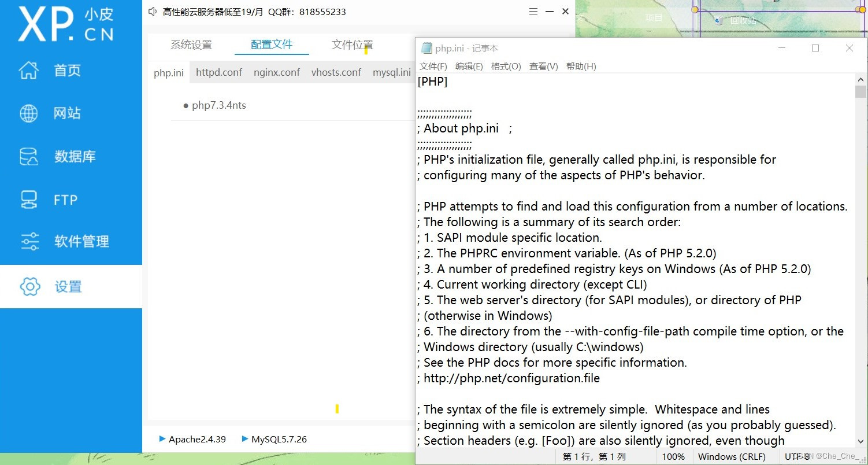Open the php7.3.4nts config entry
The width and height of the screenshot is (868, 465).
pos(214,105)
